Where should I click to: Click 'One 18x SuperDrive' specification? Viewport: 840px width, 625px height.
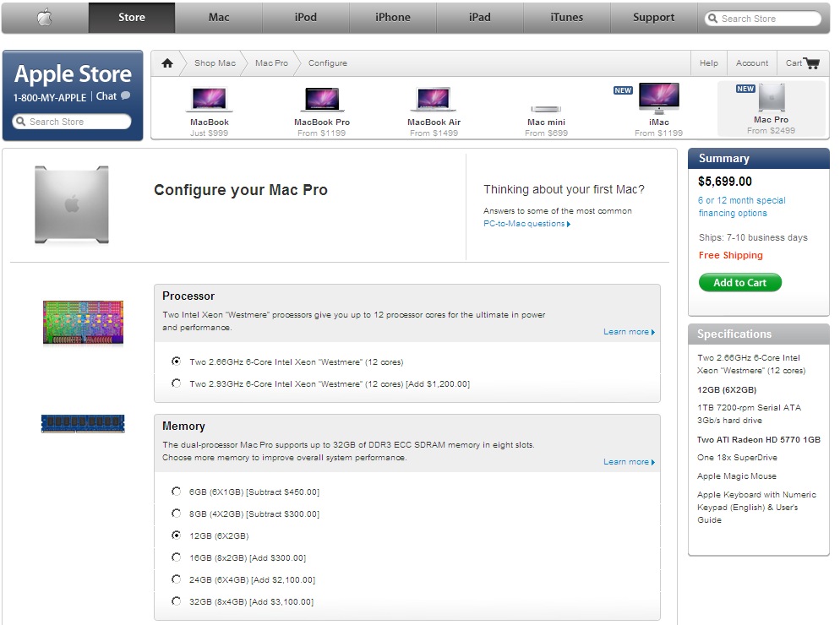point(737,458)
